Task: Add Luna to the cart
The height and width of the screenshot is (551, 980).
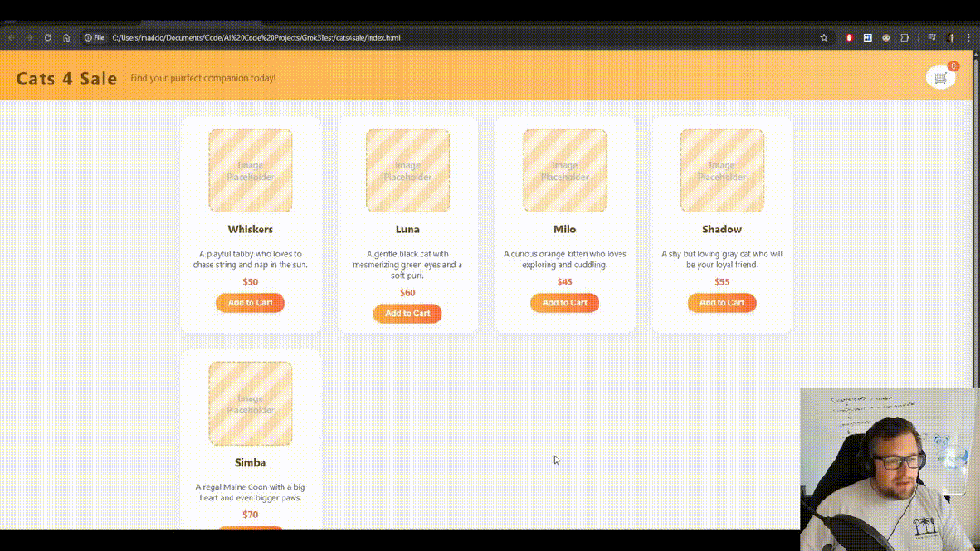Action: click(407, 313)
